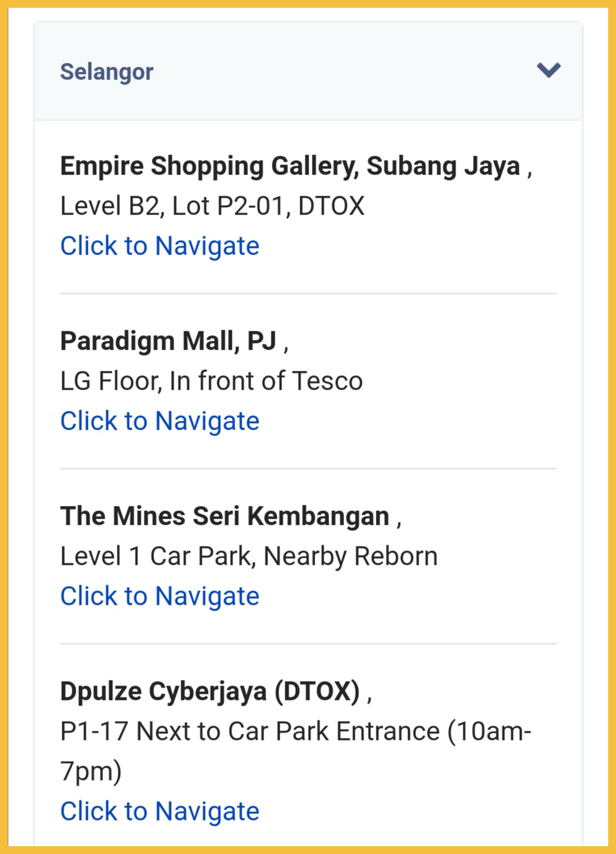Click LG Floor, In front of Tesco text
616x854 pixels.
(211, 381)
